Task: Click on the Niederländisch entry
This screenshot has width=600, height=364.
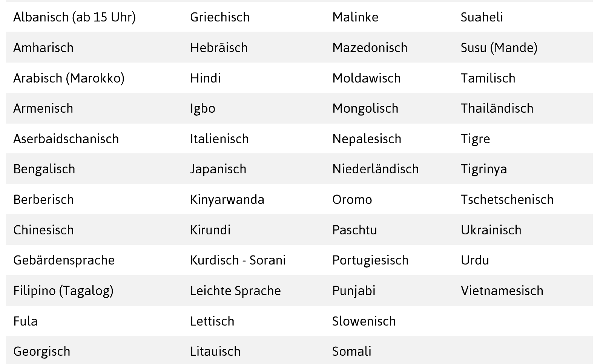Action: (x=375, y=169)
